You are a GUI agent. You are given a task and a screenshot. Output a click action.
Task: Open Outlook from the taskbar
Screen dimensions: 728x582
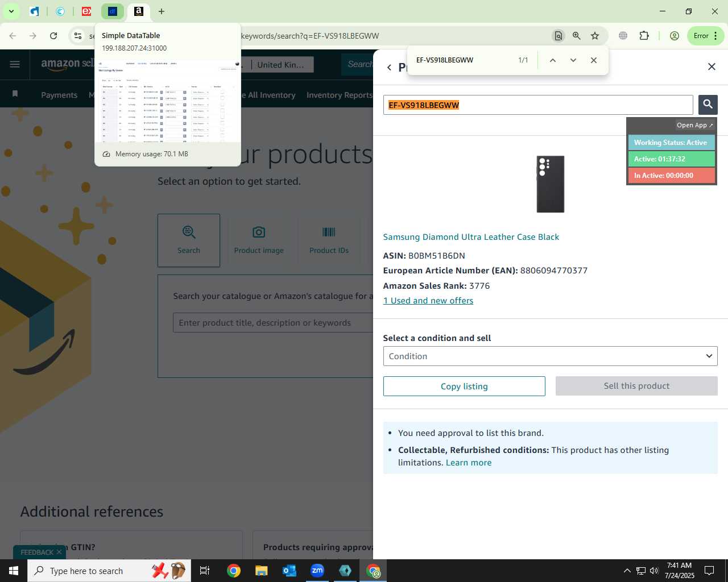[x=289, y=571]
